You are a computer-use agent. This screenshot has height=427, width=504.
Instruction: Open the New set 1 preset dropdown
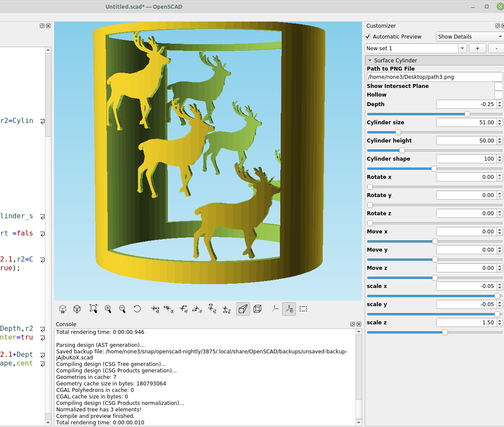pyautogui.click(x=462, y=48)
